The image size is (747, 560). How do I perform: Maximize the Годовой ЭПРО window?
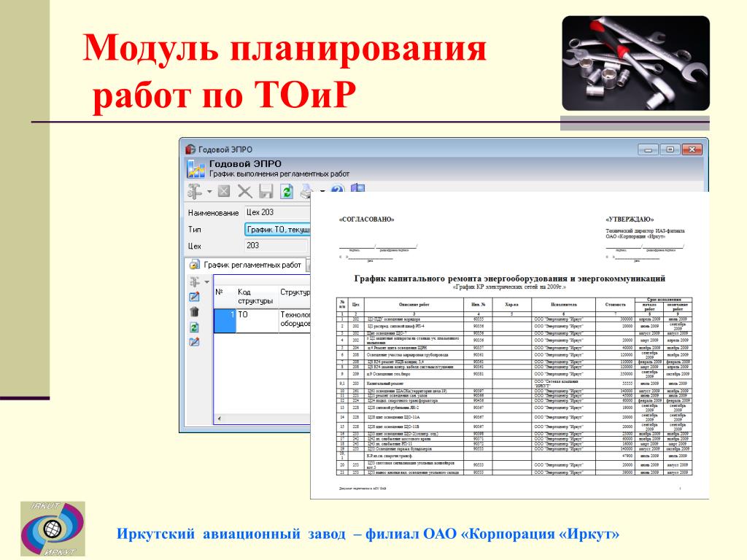tap(670, 149)
